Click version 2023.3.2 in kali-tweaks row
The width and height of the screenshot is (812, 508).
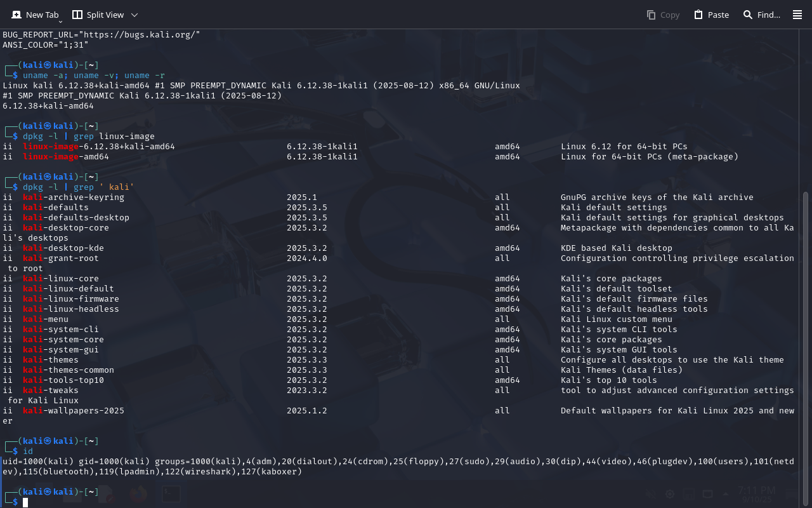coord(307,391)
